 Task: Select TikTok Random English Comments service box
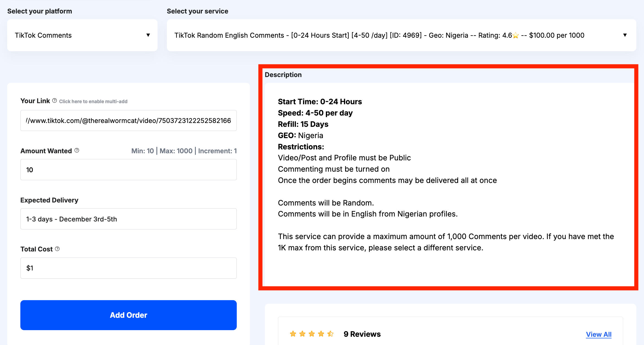click(385, 35)
